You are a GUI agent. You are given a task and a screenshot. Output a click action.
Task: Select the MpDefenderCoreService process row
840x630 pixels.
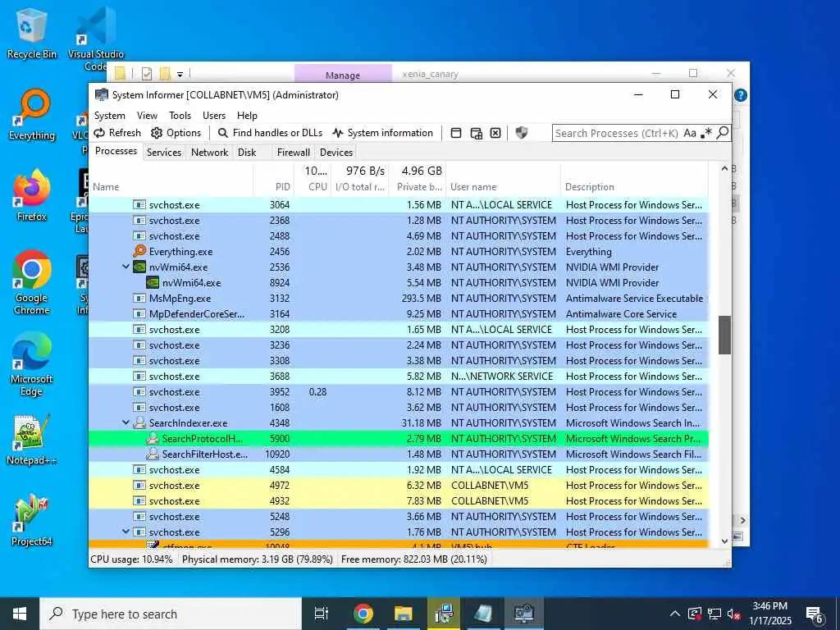pos(399,314)
